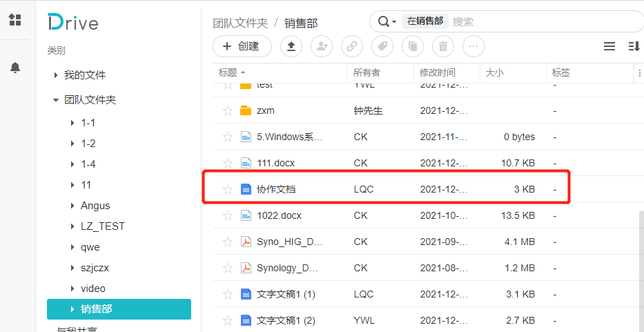This screenshot has width=644, height=332.
Task: Expand the 1-4 folder arrow
Action: point(72,164)
